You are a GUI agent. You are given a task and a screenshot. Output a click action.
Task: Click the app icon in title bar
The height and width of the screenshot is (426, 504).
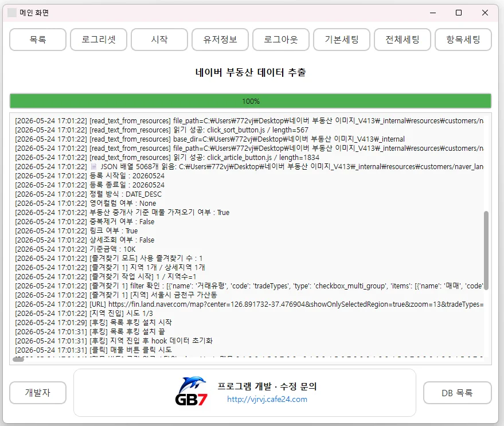(12, 13)
